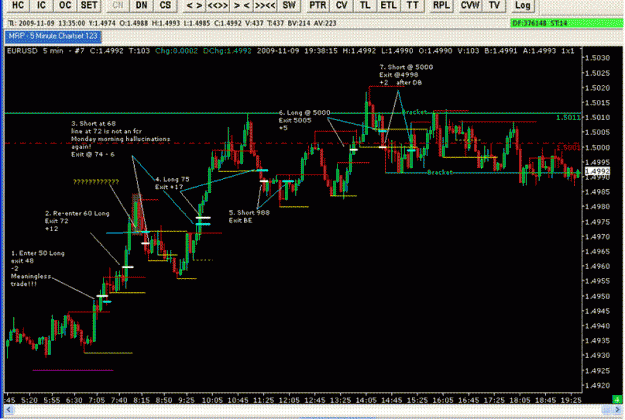Click the '5. Short 988' annotation text
The image size is (625, 420).
point(249,212)
